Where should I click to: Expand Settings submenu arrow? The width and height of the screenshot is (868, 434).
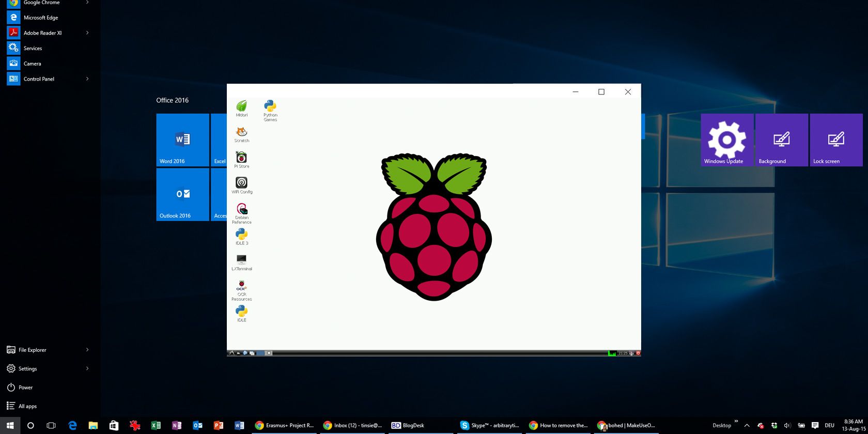(x=87, y=368)
